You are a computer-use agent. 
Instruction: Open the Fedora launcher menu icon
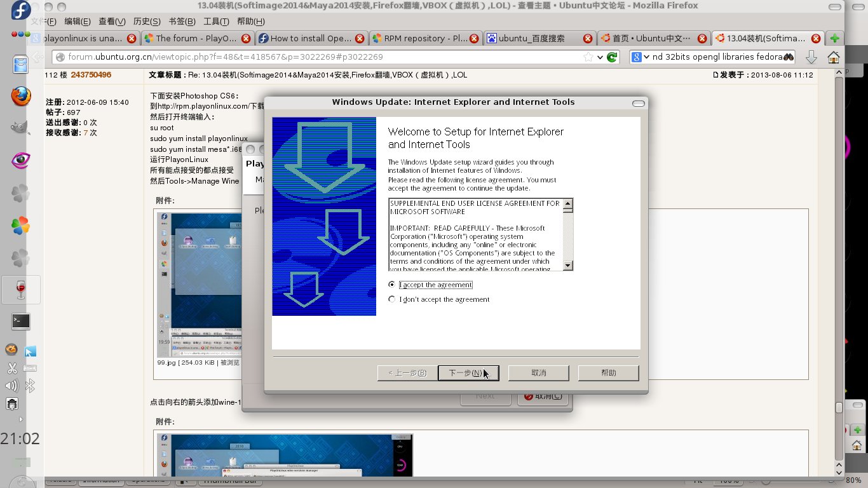[x=21, y=11]
